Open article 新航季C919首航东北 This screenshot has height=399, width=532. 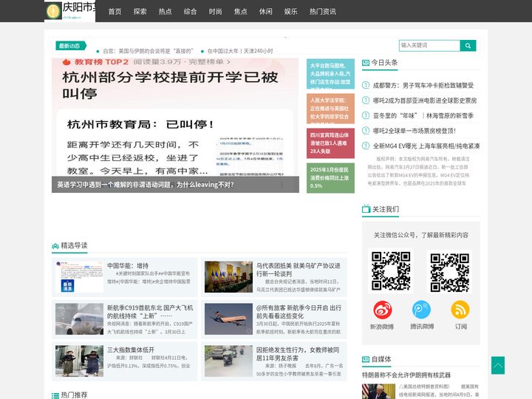point(150,312)
